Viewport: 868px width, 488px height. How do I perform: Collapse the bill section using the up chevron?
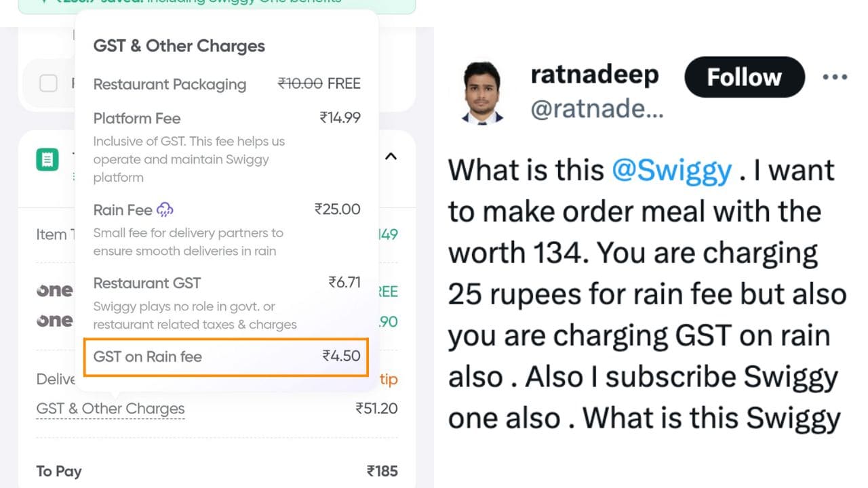point(391,157)
